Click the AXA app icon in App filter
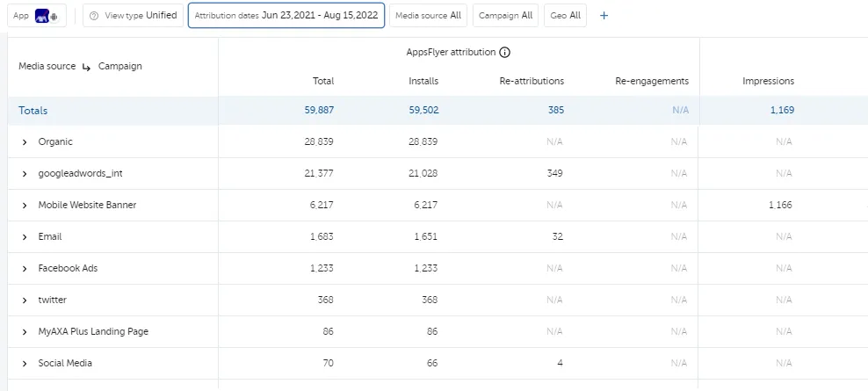Image resolution: width=868 pixels, height=391 pixels. coord(41,16)
